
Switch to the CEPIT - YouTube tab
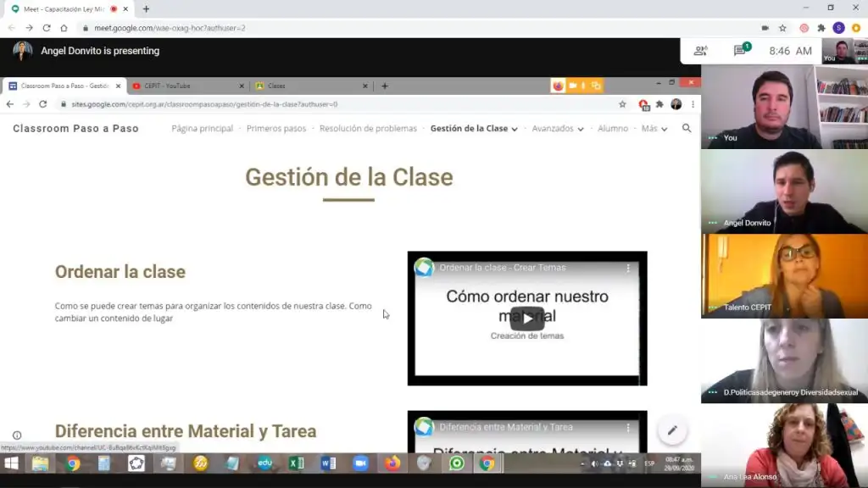(187, 86)
